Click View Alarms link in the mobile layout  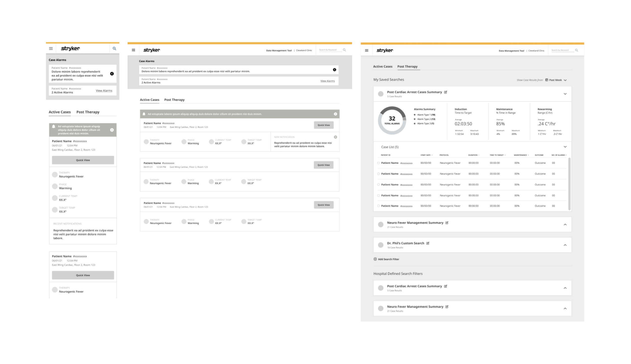coord(104,91)
